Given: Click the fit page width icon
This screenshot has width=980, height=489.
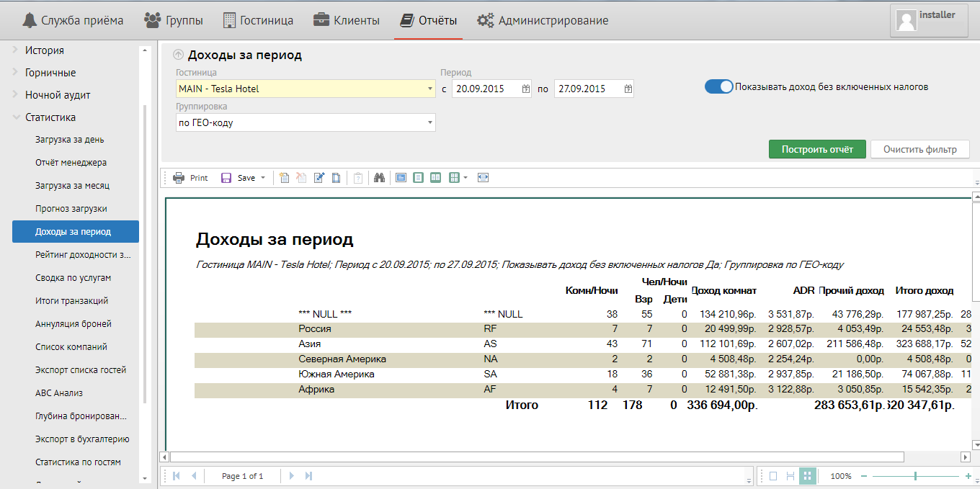Looking at the screenshot, I should [x=483, y=178].
